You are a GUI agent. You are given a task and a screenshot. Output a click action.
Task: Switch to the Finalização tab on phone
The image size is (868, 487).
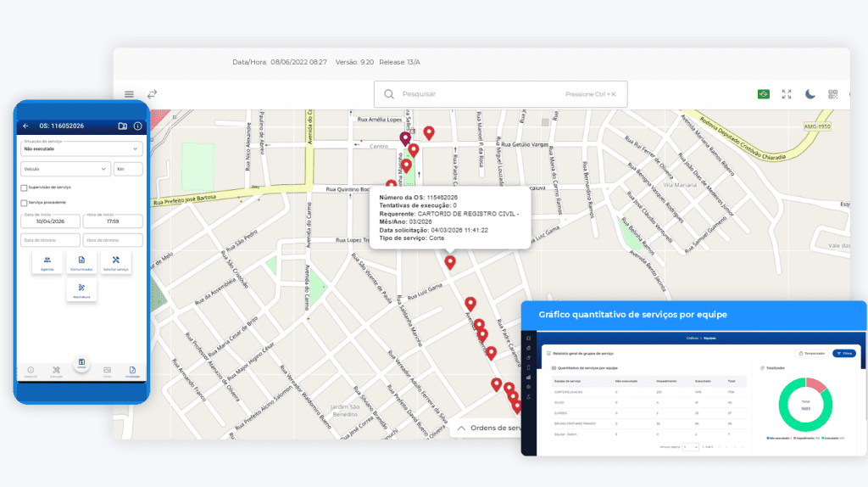pos(132,372)
